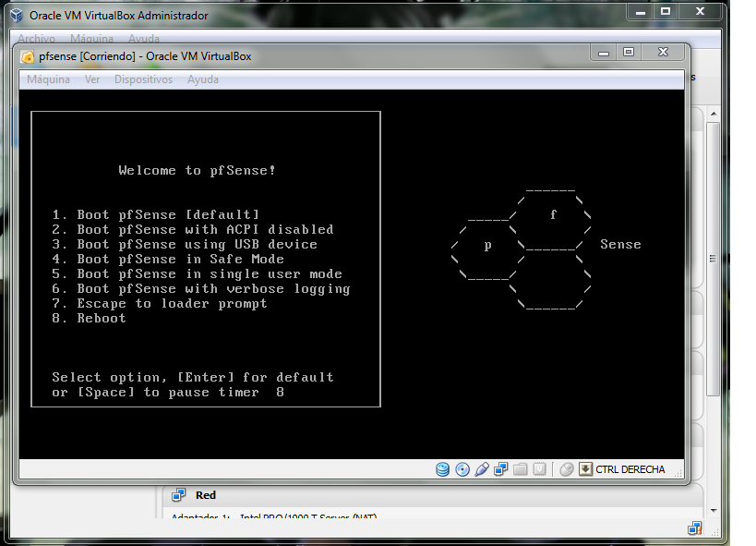Open Archivo menu in VirtualBox Administrador
756x546 pixels.
[x=36, y=39]
